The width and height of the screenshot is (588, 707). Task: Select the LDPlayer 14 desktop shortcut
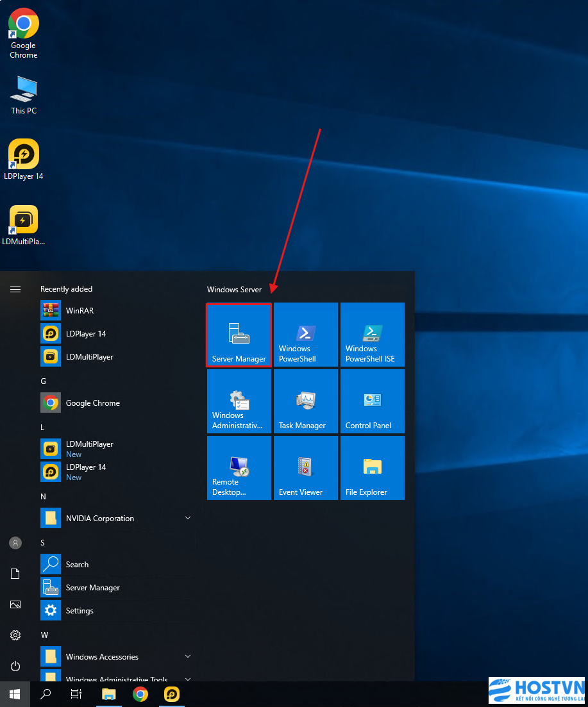tap(24, 160)
